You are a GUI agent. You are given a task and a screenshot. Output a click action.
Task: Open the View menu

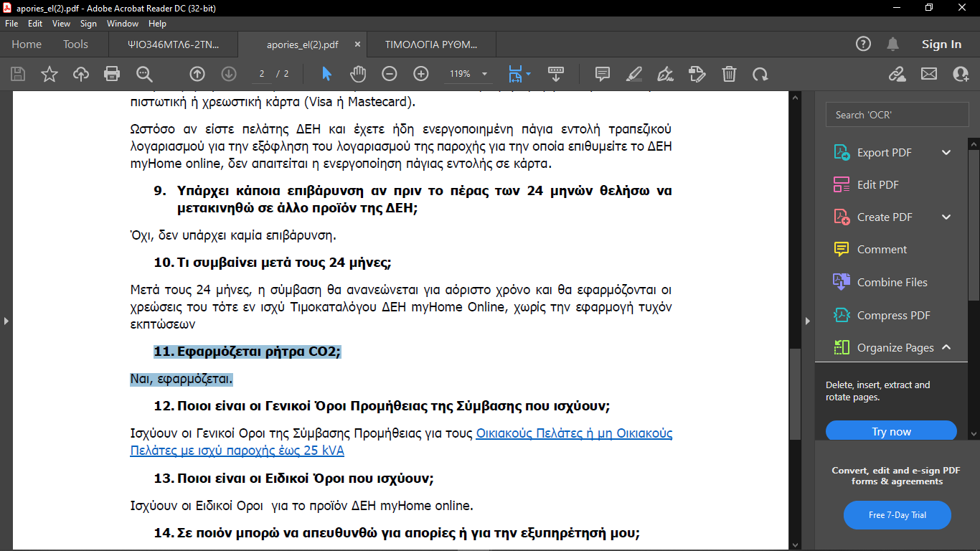tap(62, 24)
